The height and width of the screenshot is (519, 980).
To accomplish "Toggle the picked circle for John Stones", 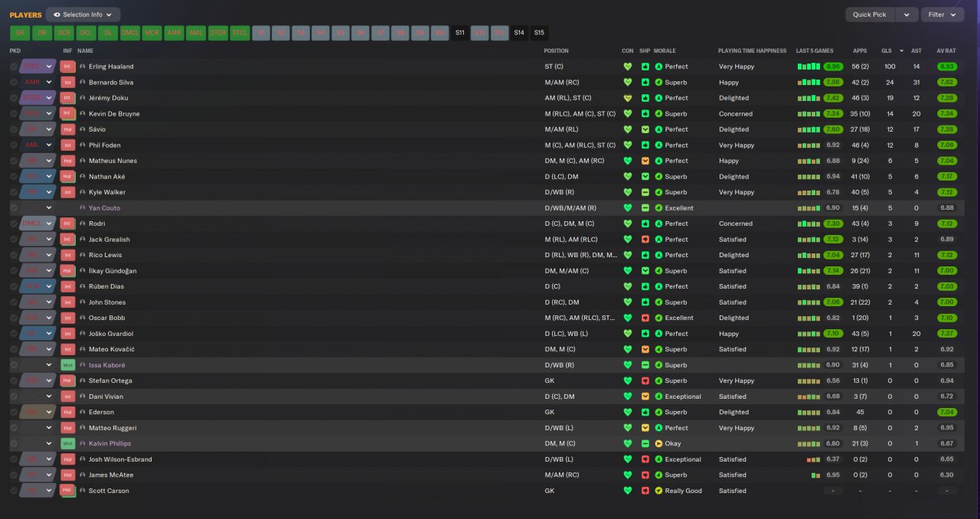I will [x=14, y=302].
